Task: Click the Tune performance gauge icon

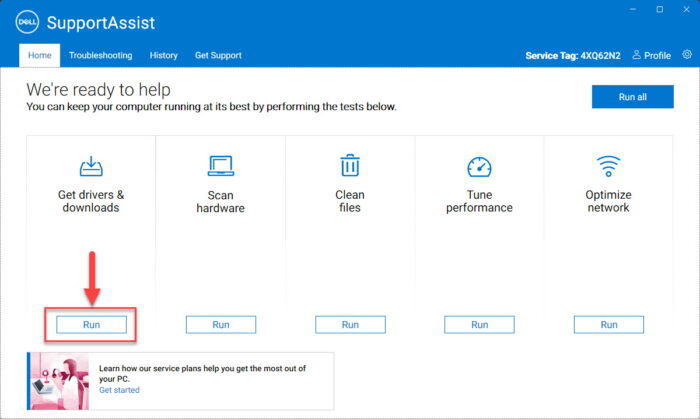Action: click(x=479, y=167)
